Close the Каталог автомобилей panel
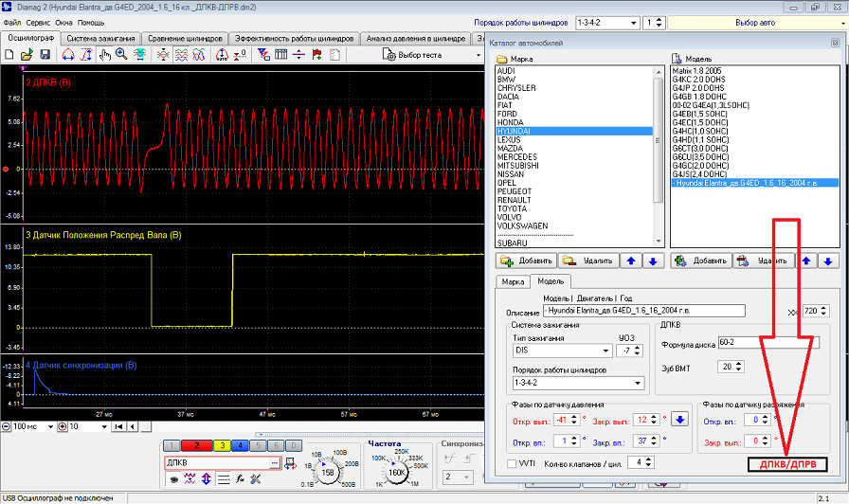The height and width of the screenshot is (504, 849). coord(835,43)
